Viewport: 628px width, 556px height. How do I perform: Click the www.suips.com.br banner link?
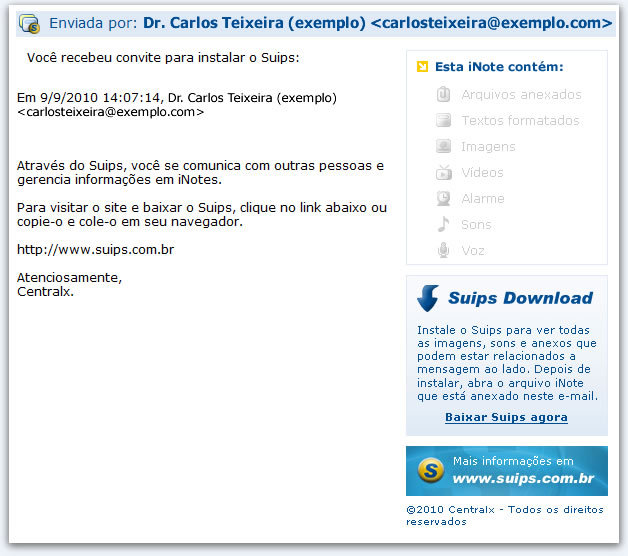(523, 478)
